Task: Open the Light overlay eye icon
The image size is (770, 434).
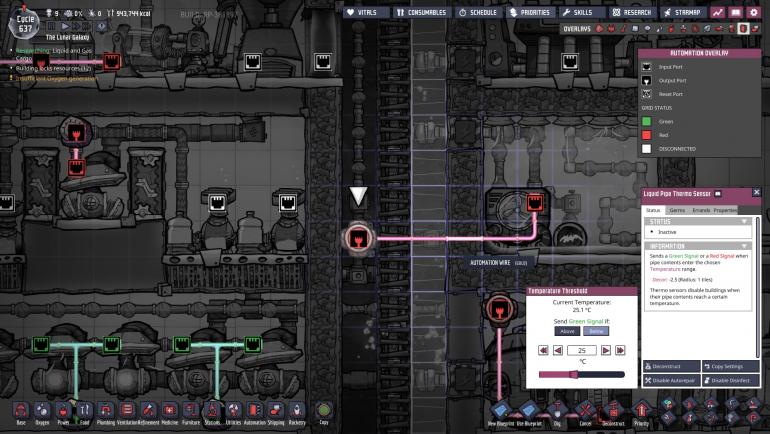Action: coord(648,29)
